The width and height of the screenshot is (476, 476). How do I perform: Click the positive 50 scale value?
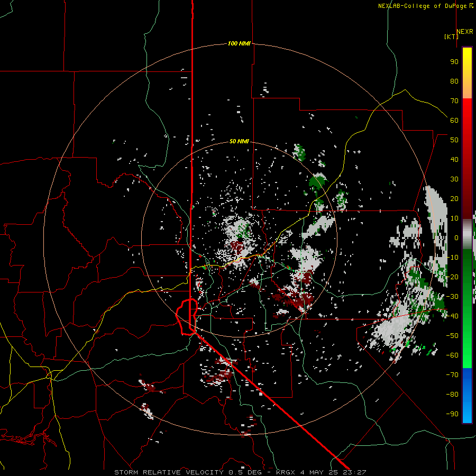click(454, 140)
